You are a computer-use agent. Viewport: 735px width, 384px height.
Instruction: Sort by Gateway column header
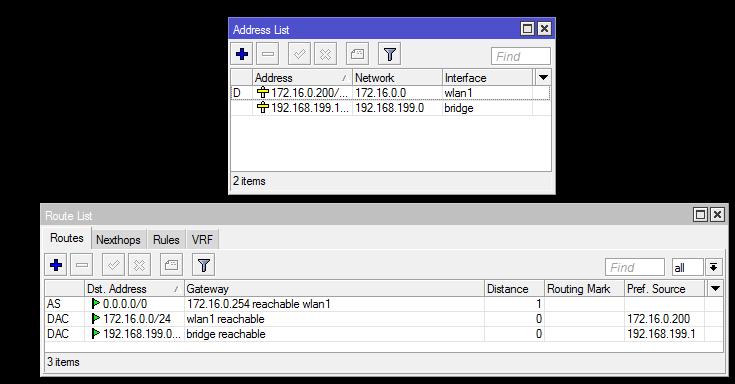(x=334, y=289)
